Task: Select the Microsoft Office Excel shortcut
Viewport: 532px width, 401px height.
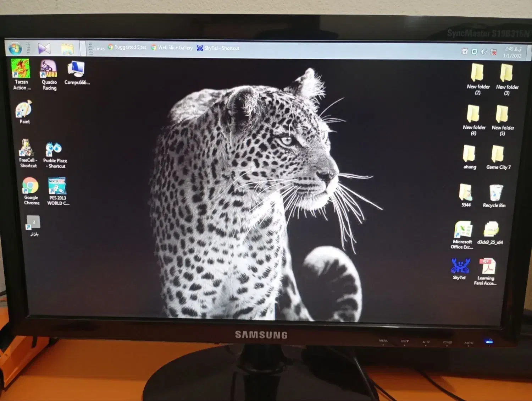Action: (462, 230)
